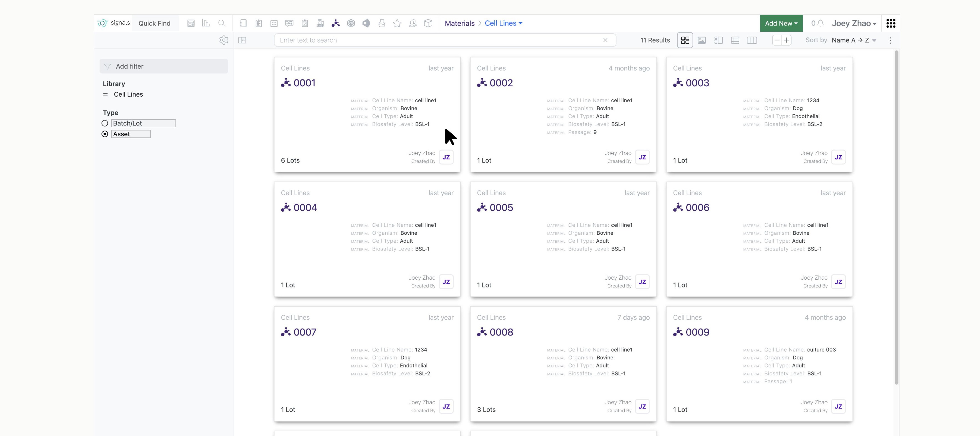The image size is (980, 436).
Task: Click the star favorites icon
Action: click(397, 23)
